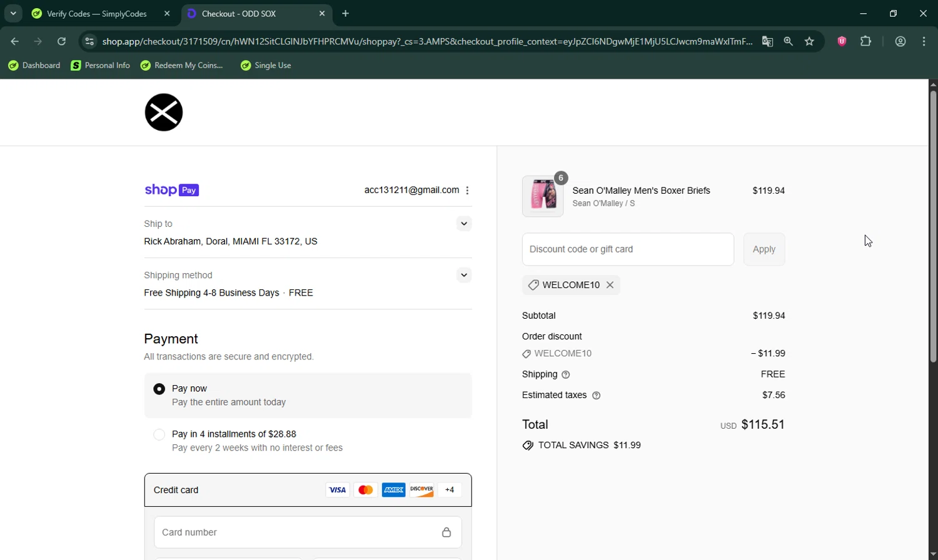This screenshot has height=560, width=938.
Task: Click Sean O'Malley Men's Boxer Briefs title
Action: click(641, 191)
